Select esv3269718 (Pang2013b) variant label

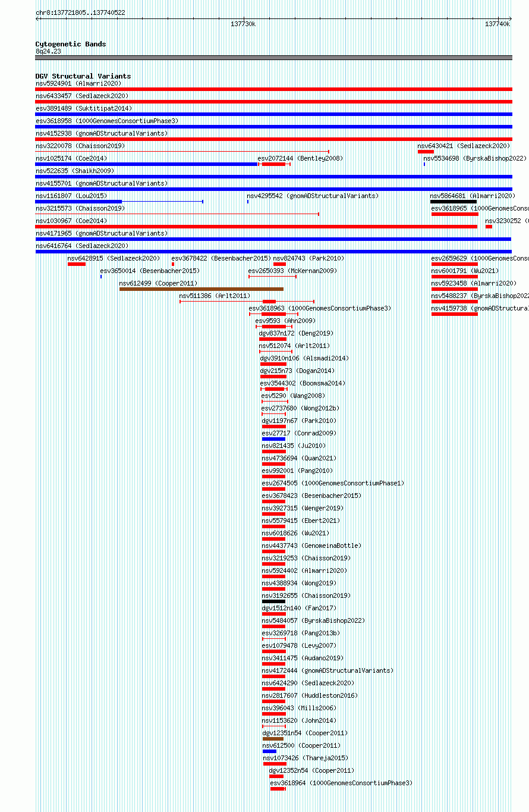click(x=301, y=633)
